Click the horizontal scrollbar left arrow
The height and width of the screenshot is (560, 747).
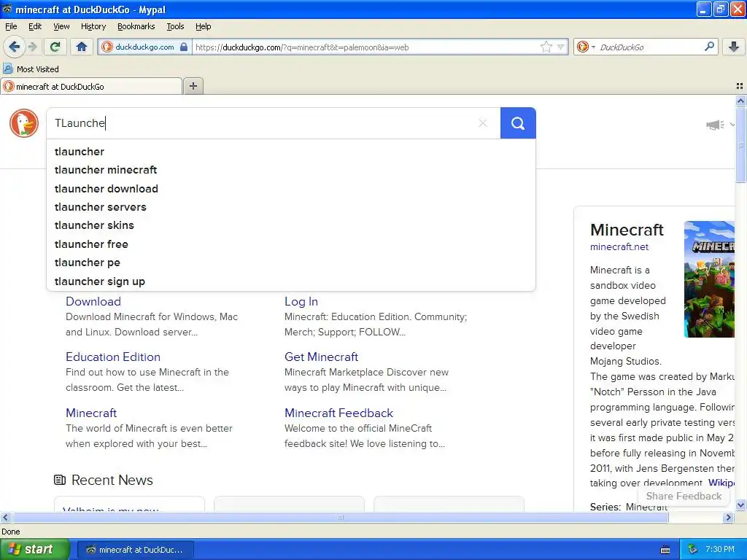(5, 517)
